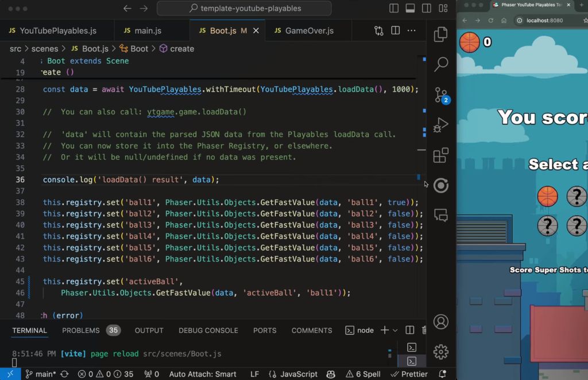Click the Prettier status bar button

point(409,374)
